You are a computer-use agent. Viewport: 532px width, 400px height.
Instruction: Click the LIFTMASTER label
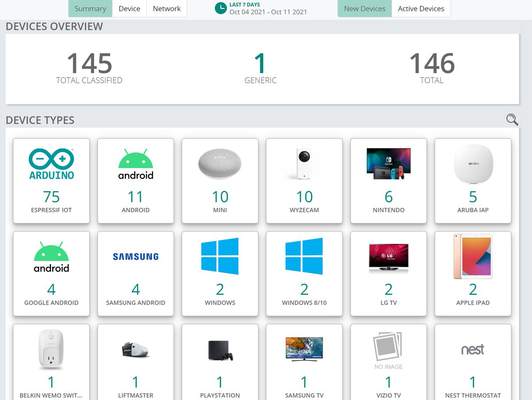(136, 395)
